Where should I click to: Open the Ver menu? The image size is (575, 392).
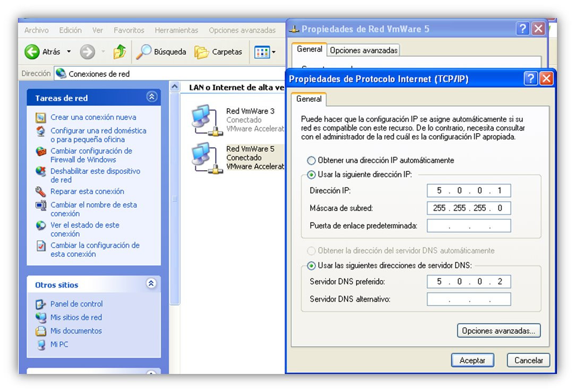98,30
